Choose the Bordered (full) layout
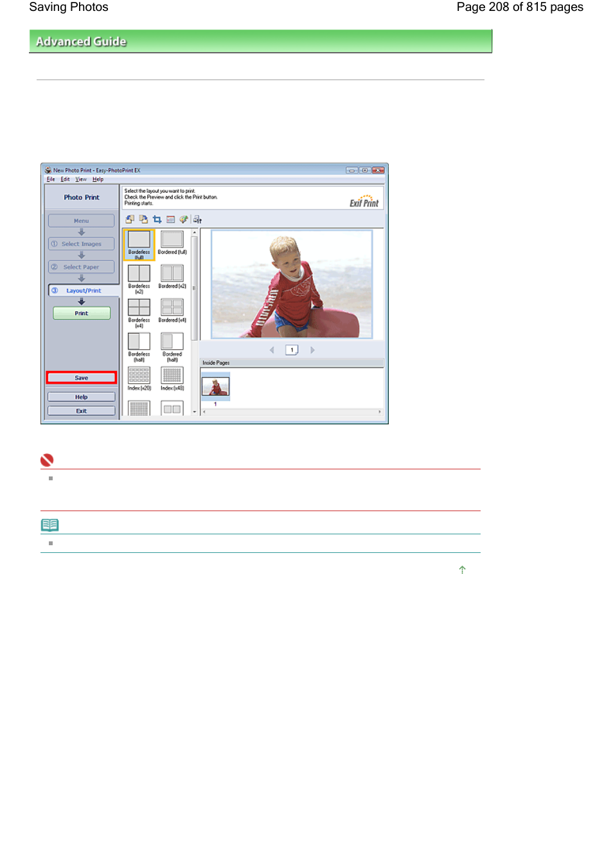This screenshot has height=868, width=613. click(x=172, y=243)
